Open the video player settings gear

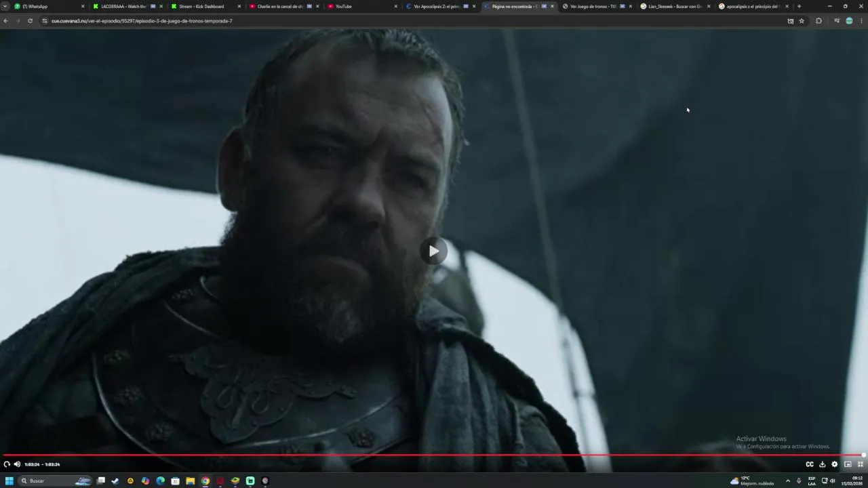[x=835, y=464]
